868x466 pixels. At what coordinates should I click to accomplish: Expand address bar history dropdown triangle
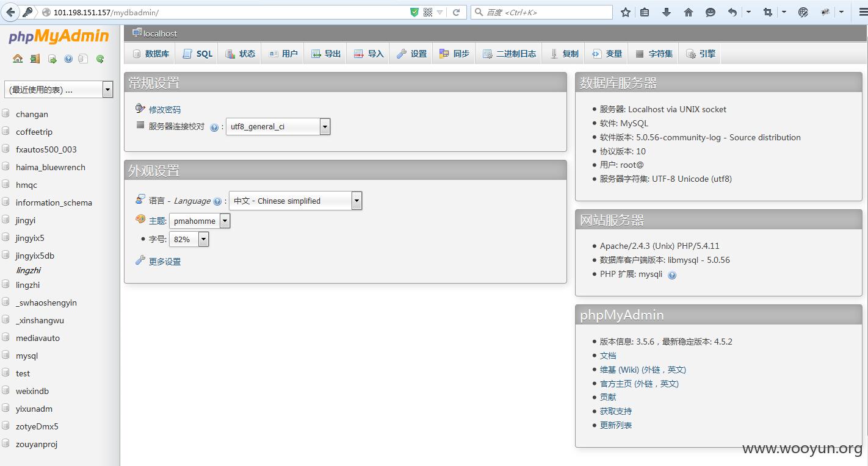tap(439, 12)
